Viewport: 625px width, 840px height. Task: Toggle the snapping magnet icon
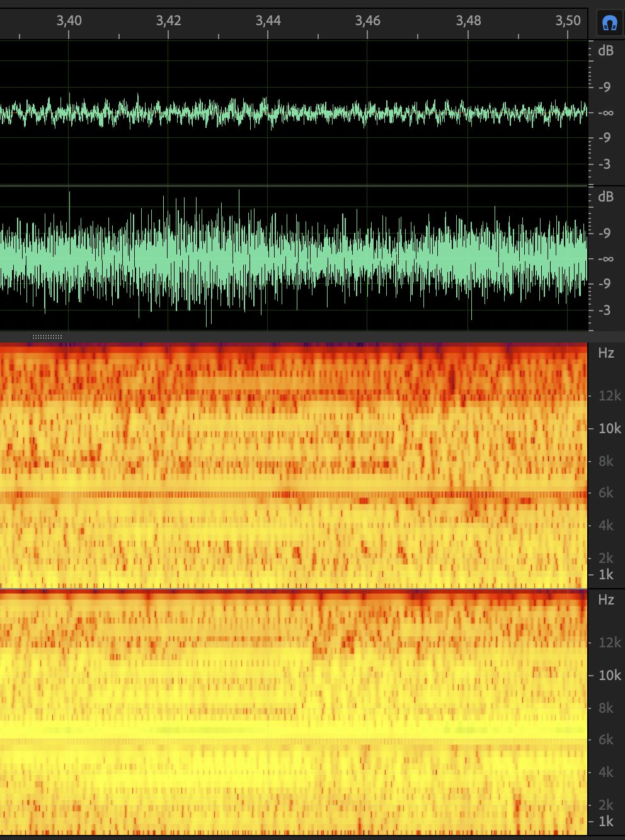coord(609,24)
